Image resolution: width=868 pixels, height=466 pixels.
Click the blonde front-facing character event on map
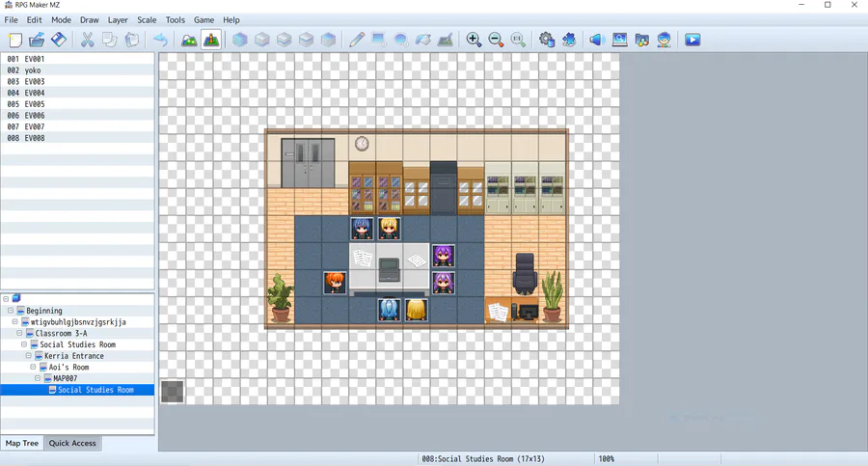(389, 229)
